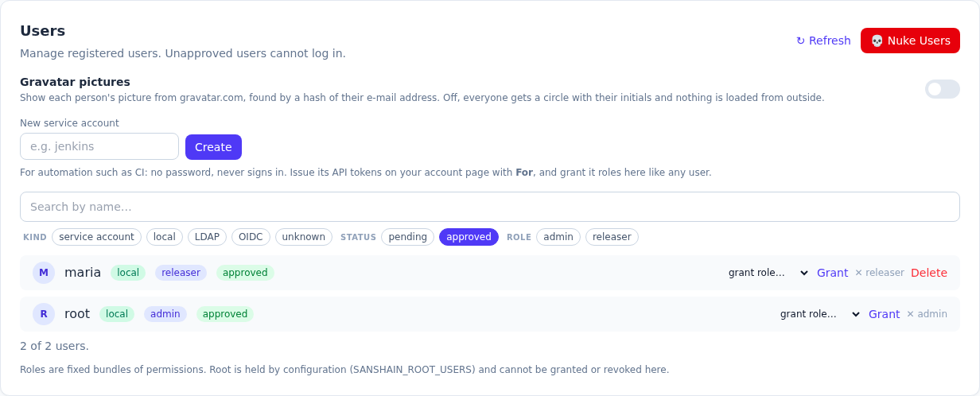Filter users by service account kind
Screen dimensions: 980x396
[97, 237]
